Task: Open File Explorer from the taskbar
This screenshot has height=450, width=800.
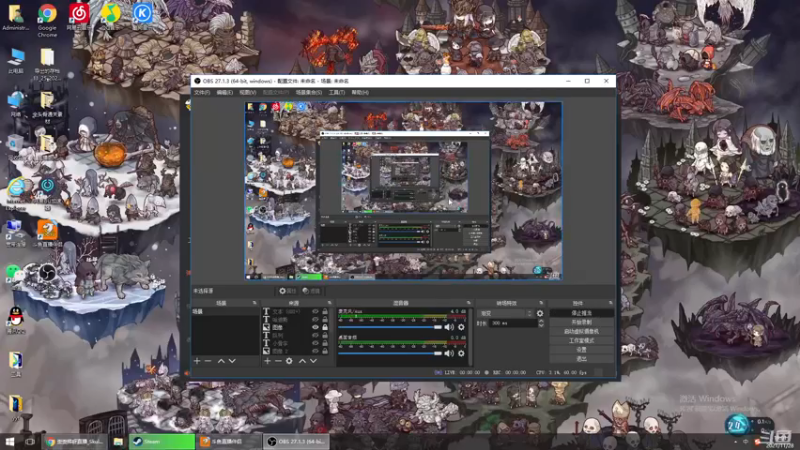Action: (118, 441)
